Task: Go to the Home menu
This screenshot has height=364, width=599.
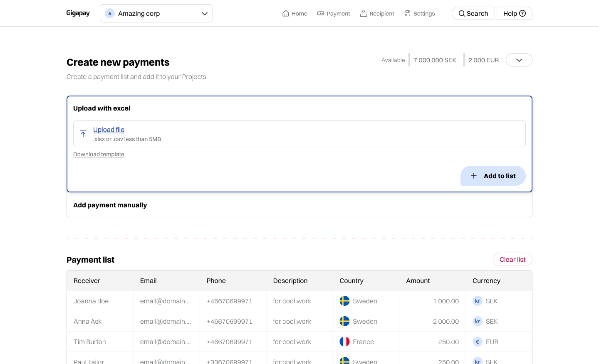Action: tap(295, 13)
